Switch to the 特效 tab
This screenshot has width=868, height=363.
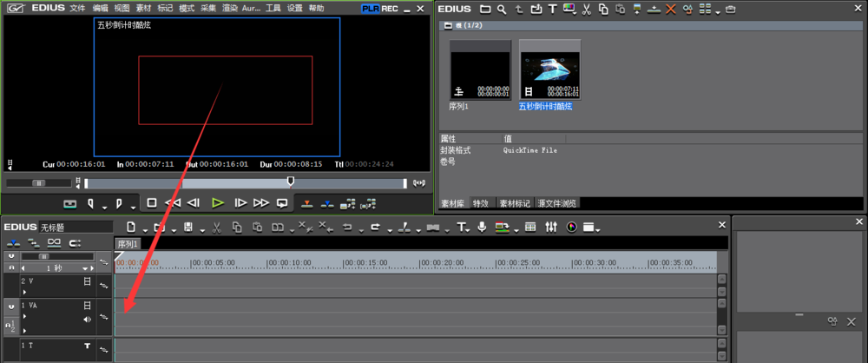480,203
